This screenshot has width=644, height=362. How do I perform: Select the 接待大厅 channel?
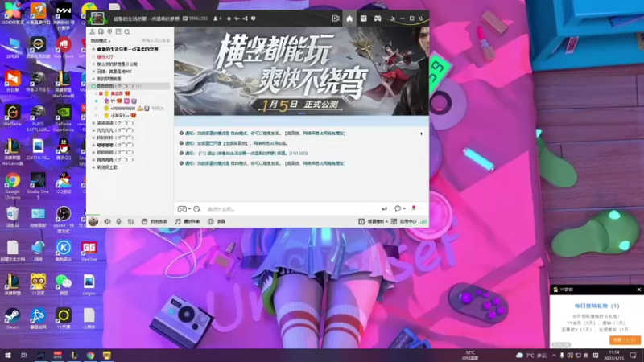click(105, 56)
